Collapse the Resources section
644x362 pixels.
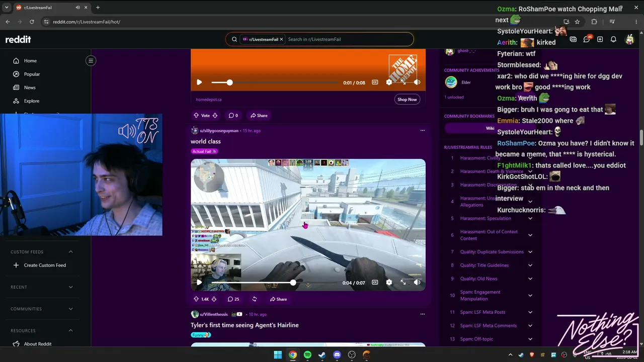coord(70,331)
